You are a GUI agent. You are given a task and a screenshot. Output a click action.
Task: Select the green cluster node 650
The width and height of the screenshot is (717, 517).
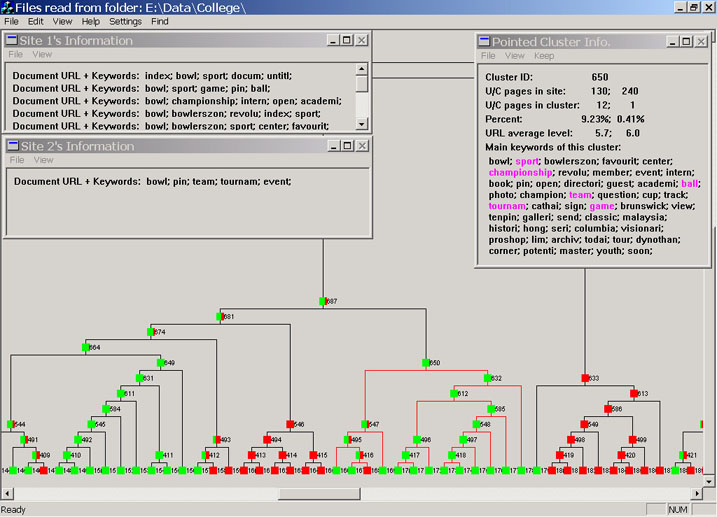click(426, 363)
